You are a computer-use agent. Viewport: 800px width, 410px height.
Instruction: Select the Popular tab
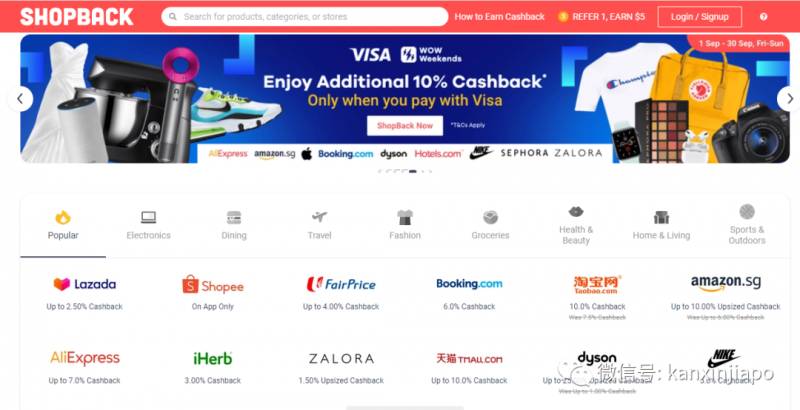[x=63, y=225]
